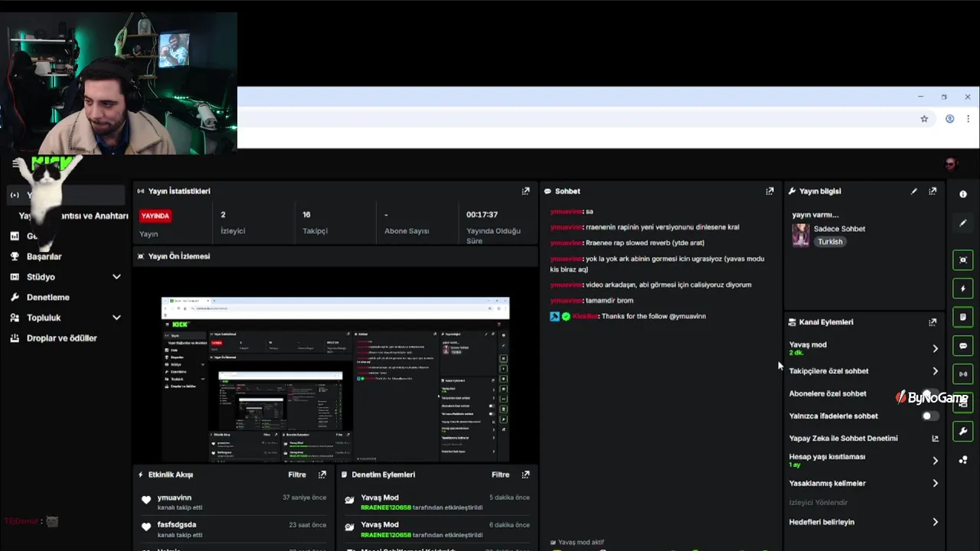Click ymuavinn username in activity feed

pyautogui.click(x=174, y=497)
